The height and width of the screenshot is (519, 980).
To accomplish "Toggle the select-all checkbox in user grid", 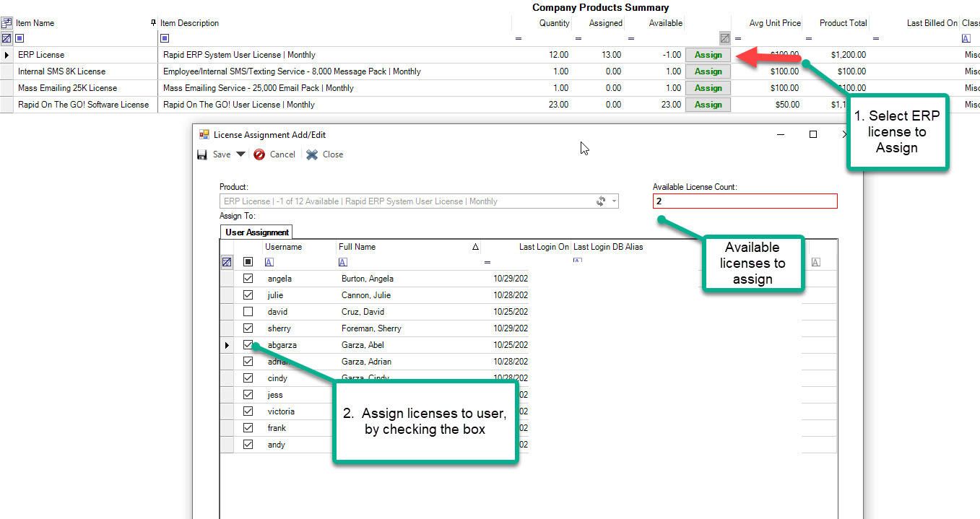I will click(248, 262).
